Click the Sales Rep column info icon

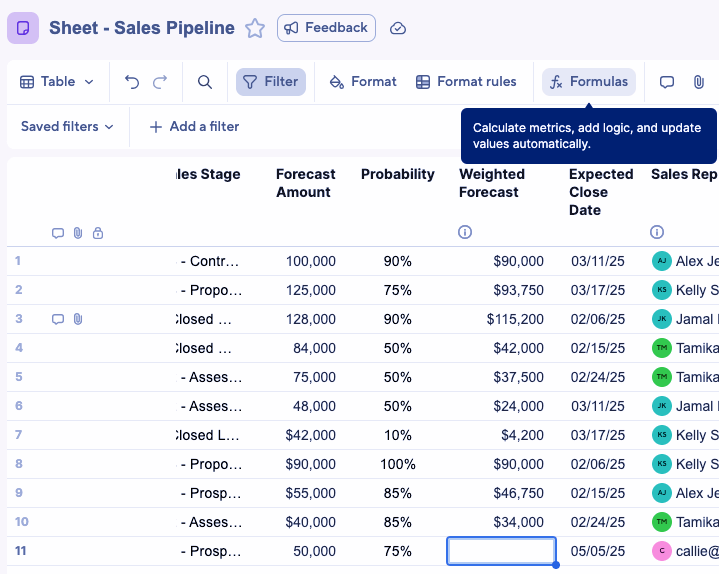[x=657, y=232]
